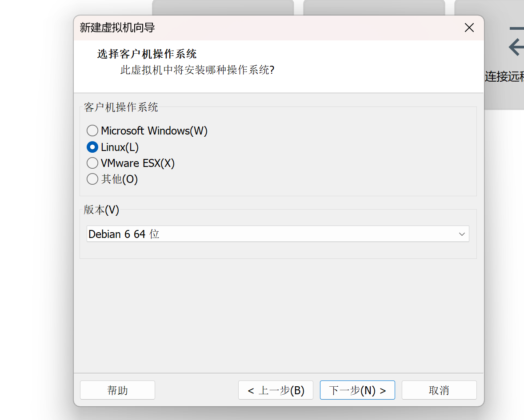Click the leftmost gray card behind the dialog
Image resolution: width=524 pixels, height=420 pixels.
222,7
